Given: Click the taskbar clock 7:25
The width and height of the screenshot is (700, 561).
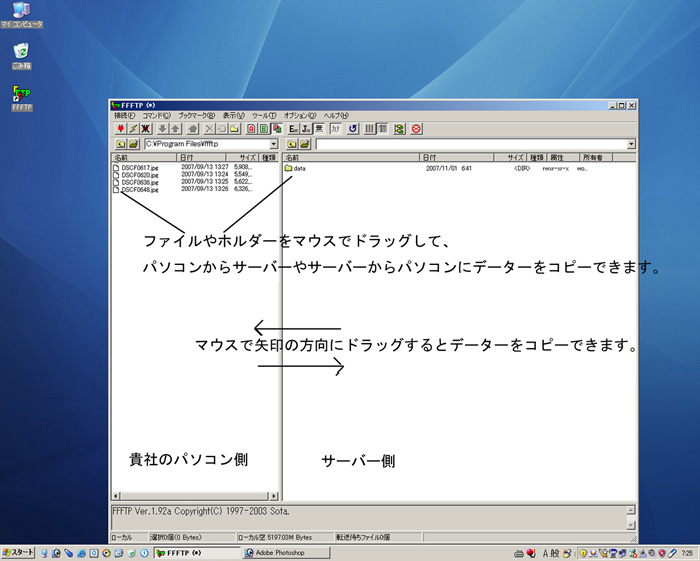Looking at the screenshot, I should (687, 553).
